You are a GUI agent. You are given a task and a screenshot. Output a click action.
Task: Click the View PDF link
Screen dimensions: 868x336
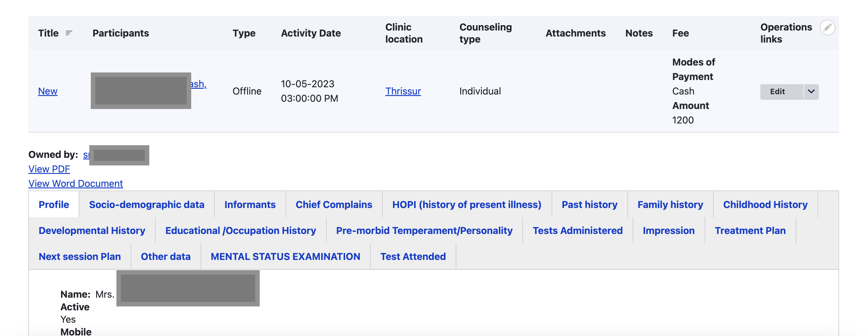coord(49,169)
